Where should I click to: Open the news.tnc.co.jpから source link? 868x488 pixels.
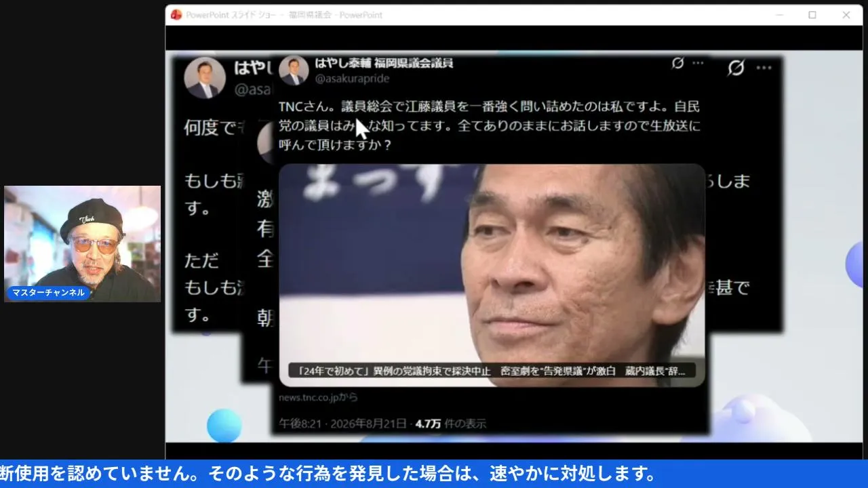click(x=318, y=397)
